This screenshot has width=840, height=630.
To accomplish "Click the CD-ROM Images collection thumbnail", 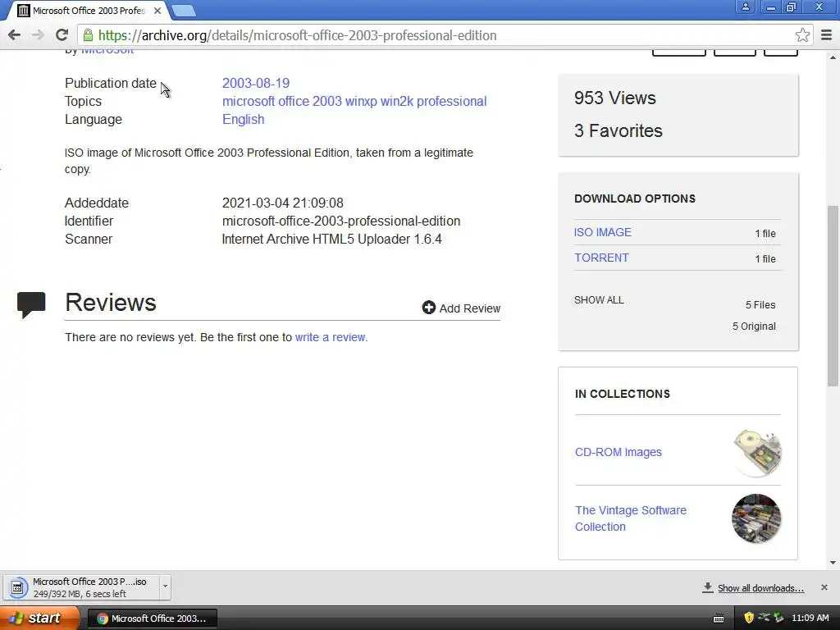I will tap(757, 453).
